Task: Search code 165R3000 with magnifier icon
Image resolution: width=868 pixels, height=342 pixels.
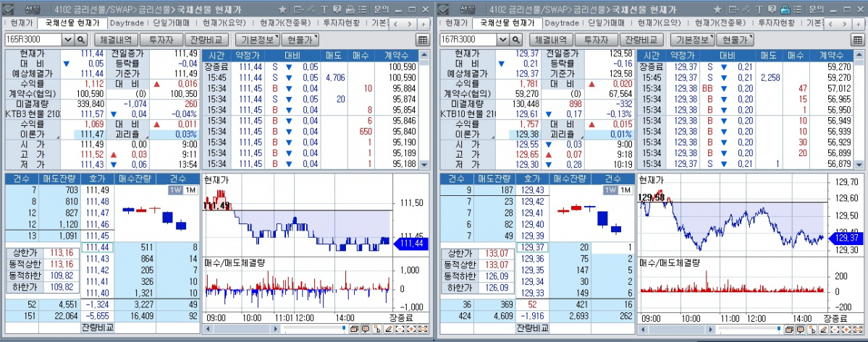Action: tap(81, 39)
